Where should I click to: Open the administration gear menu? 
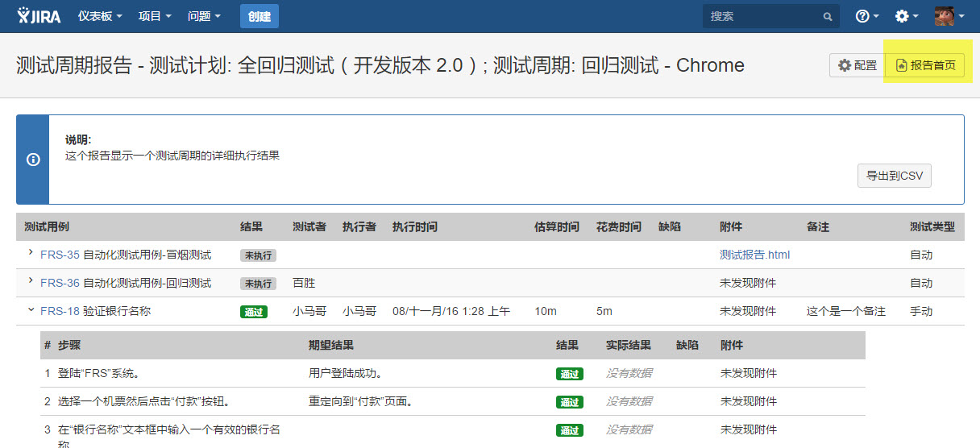click(907, 16)
